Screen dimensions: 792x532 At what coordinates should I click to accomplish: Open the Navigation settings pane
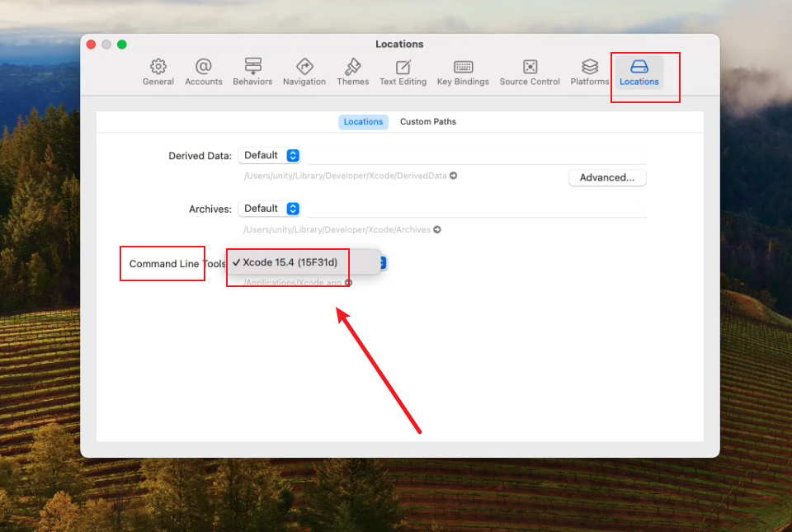(x=304, y=73)
